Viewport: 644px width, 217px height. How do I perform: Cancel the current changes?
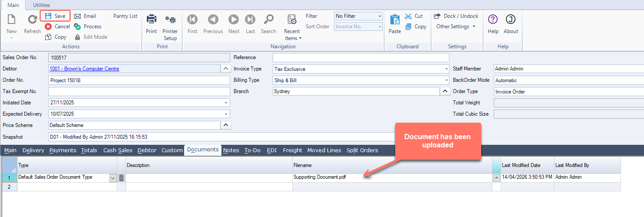pyautogui.click(x=57, y=27)
